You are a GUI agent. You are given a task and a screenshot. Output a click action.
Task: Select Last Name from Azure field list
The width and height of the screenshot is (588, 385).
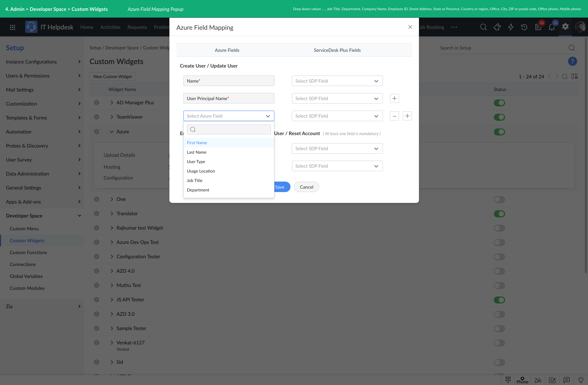coord(229,152)
